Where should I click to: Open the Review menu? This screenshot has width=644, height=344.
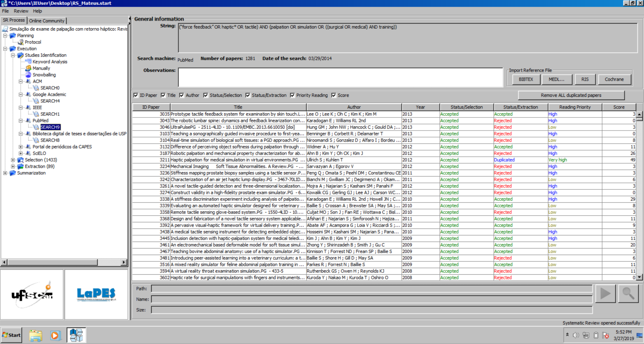[21, 11]
